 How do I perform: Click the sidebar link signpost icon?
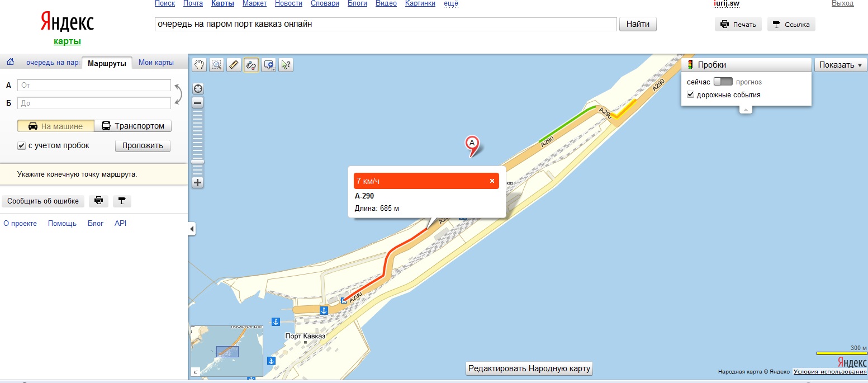122,201
